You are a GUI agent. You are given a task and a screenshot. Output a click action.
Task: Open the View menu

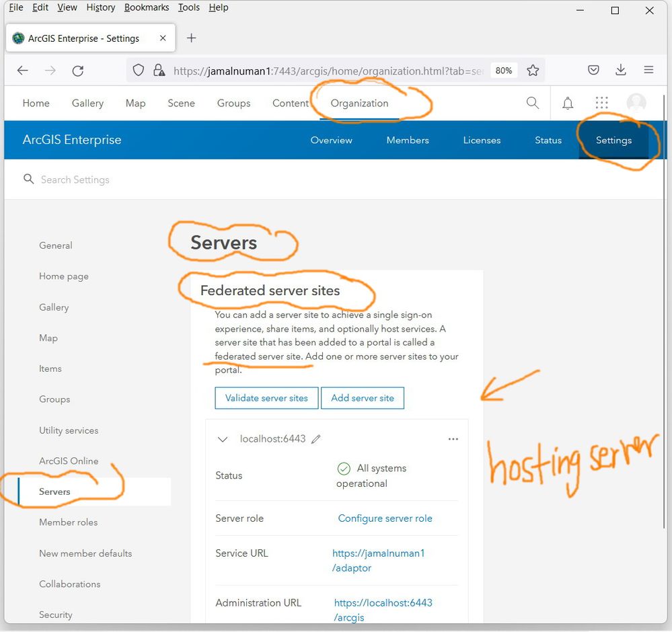click(67, 7)
